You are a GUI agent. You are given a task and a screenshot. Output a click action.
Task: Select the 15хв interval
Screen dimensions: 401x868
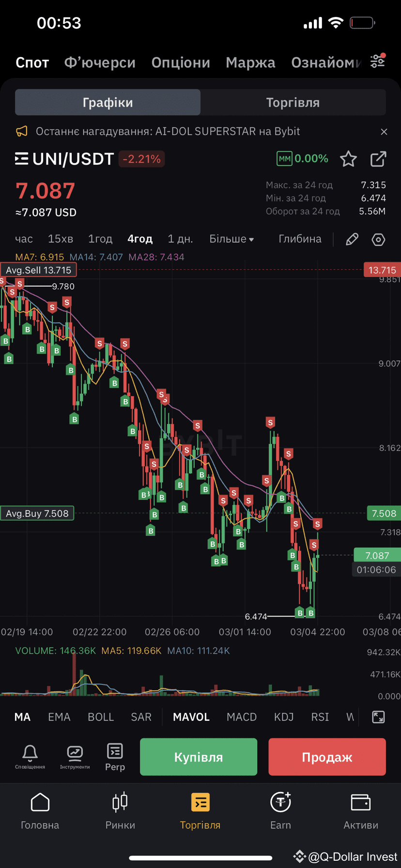tap(61, 239)
